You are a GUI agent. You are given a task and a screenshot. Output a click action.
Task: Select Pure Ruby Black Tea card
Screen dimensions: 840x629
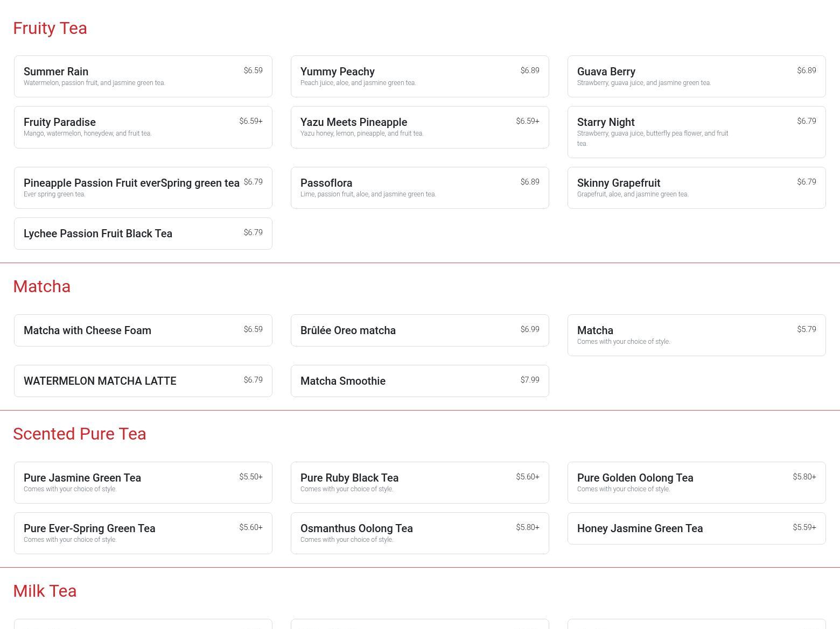[x=420, y=483]
